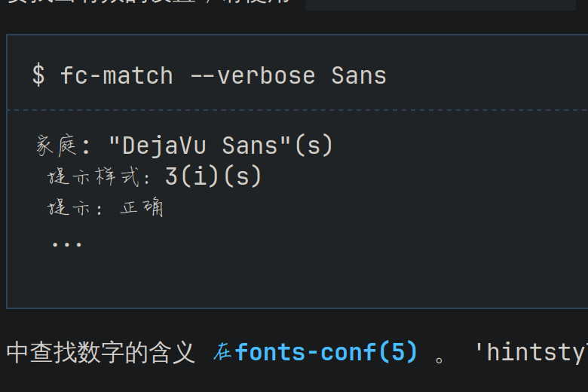Click the (s) suffix after DejaVu Sans
The image size is (588, 392).
click(x=314, y=145)
